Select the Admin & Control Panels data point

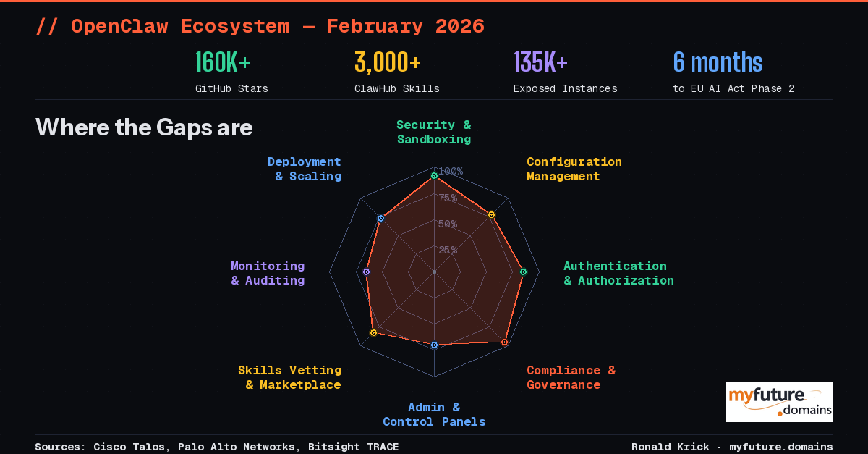pos(434,345)
